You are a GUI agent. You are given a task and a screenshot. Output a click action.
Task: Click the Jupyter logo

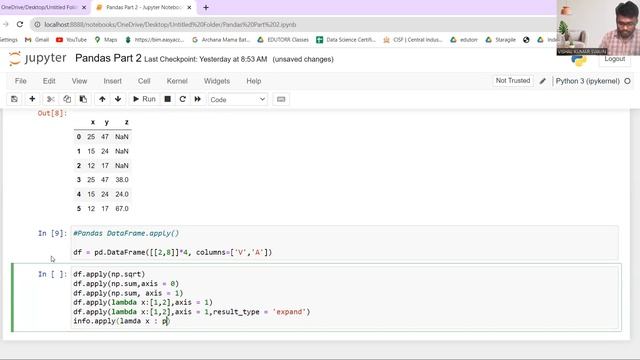tap(37, 58)
